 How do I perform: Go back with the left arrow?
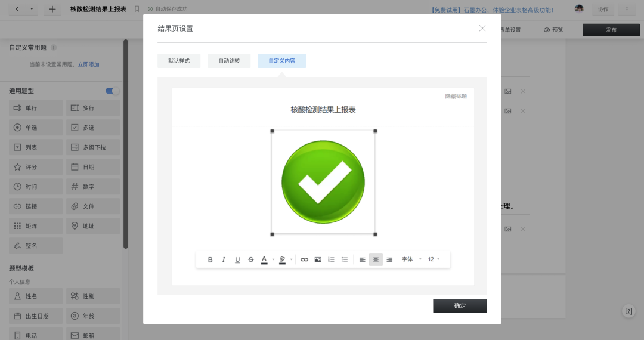tap(17, 9)
